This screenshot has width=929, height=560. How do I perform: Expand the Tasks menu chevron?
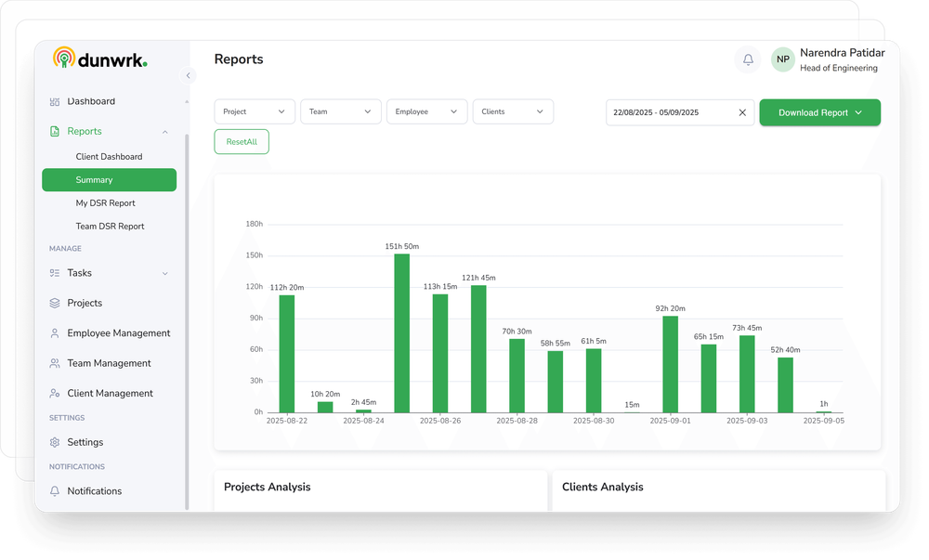click(x=165, y=273)
